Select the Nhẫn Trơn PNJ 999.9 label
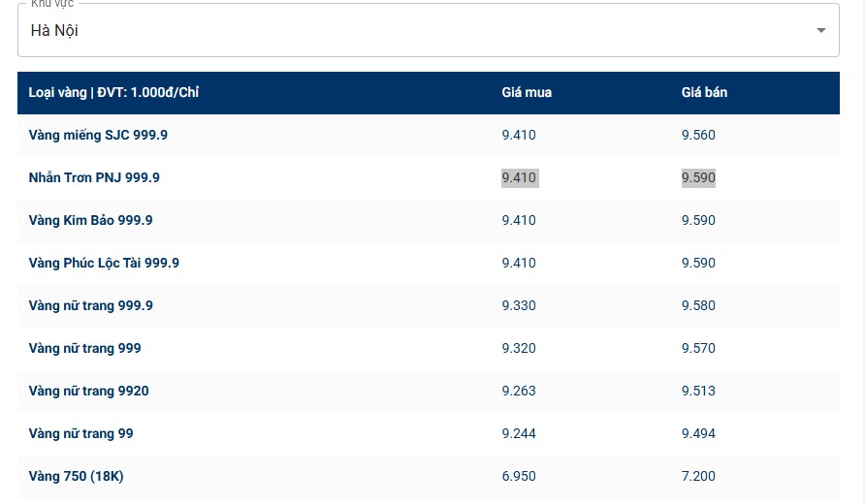The image size is (865, 504). pyautogui.click(x=94, y=177)
